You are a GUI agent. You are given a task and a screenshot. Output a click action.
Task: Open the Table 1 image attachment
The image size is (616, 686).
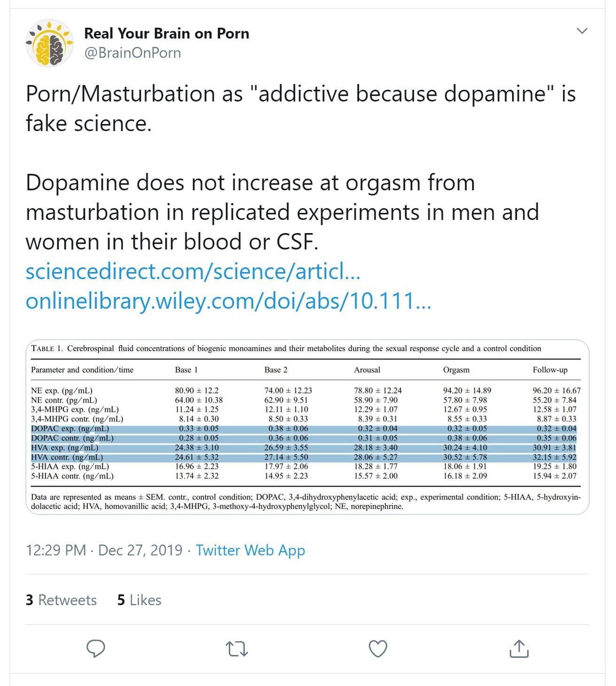(307, 427)
